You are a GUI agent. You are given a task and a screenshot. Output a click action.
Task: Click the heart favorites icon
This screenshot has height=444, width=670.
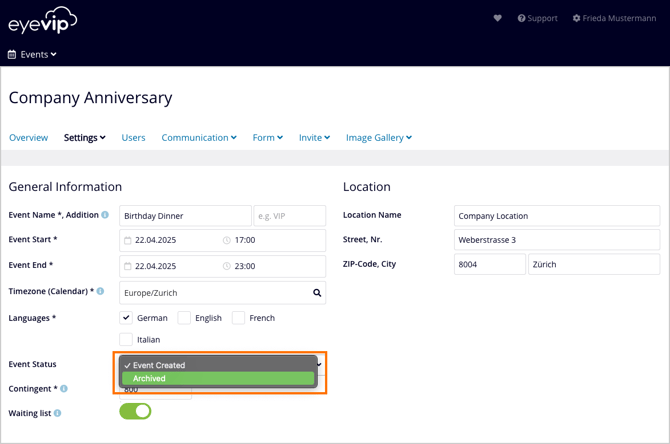tap(497, 18)
